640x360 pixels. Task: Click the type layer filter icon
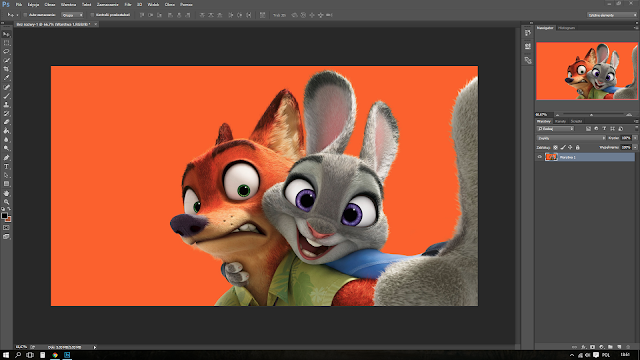(x=604, y=129)
